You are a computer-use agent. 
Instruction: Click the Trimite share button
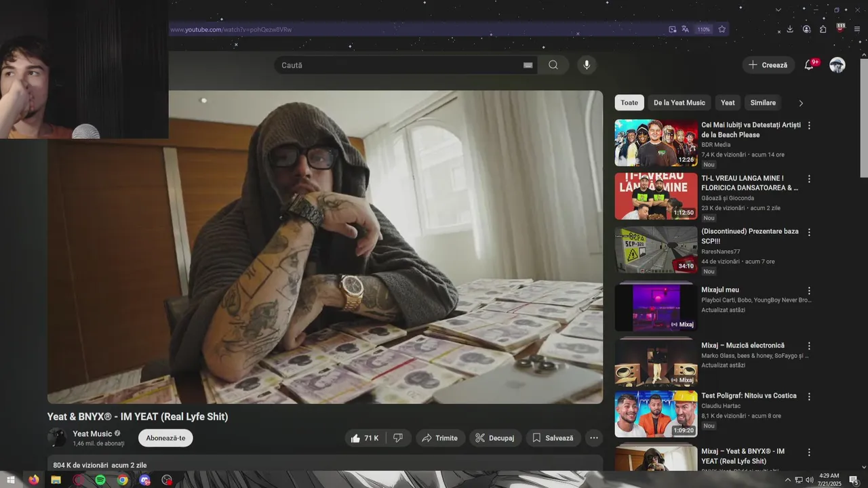(440, 438)
